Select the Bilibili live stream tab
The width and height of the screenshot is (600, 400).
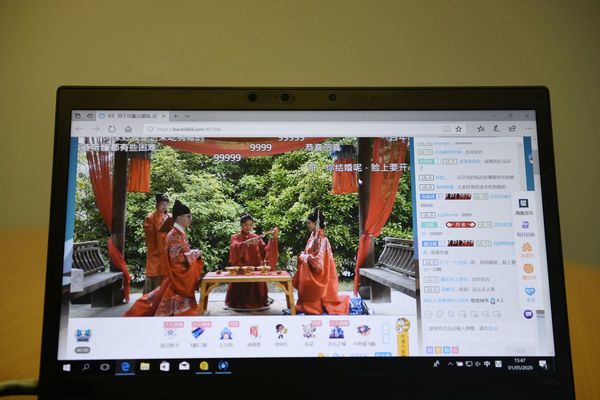click(130, 117)
